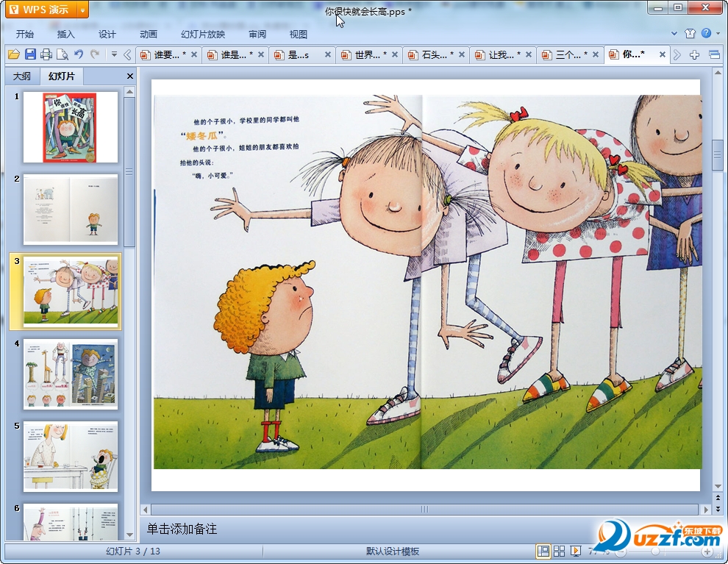The image size is (728, 564).
Task: Close the slide thumbnail pane
Action: [130, 76]
